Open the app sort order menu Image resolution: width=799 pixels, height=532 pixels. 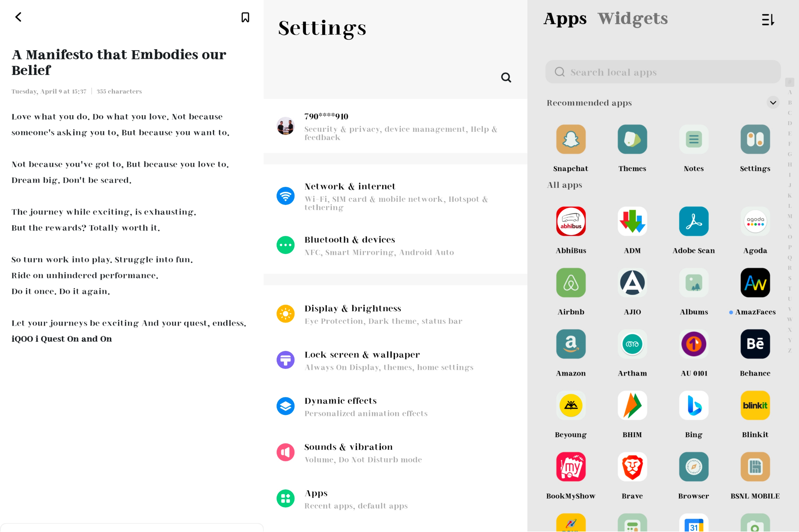768,19
